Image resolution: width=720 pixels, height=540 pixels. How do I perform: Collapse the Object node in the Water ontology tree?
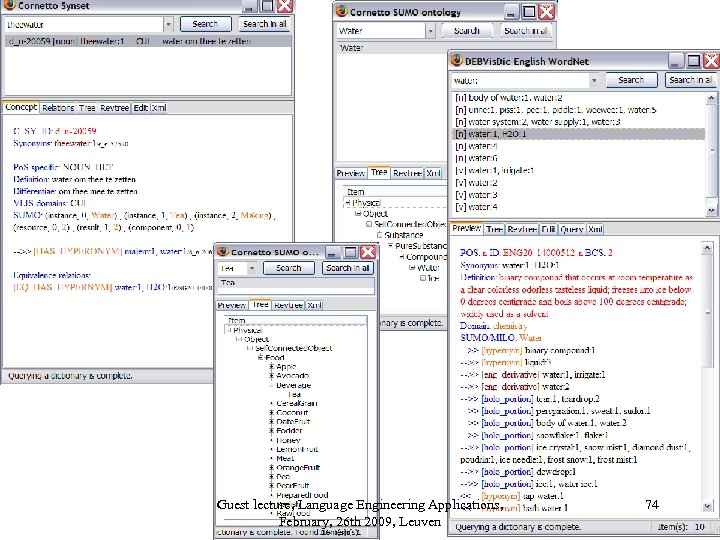pyautogui.click(x=358, y=214)
